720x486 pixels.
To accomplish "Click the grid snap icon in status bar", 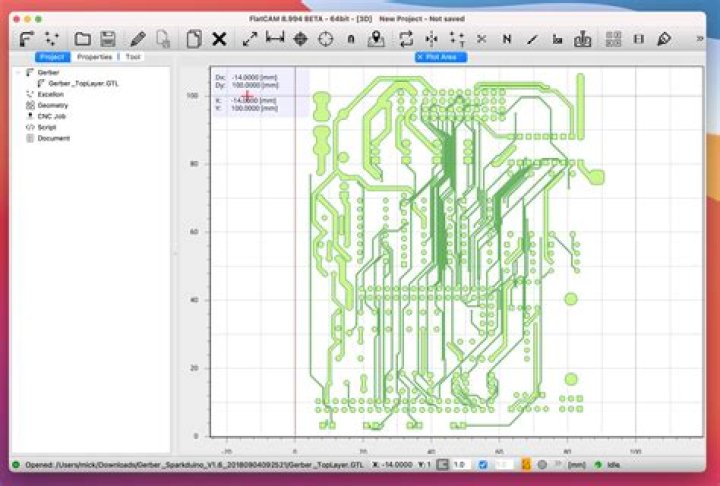I will (x=442, y=465).
